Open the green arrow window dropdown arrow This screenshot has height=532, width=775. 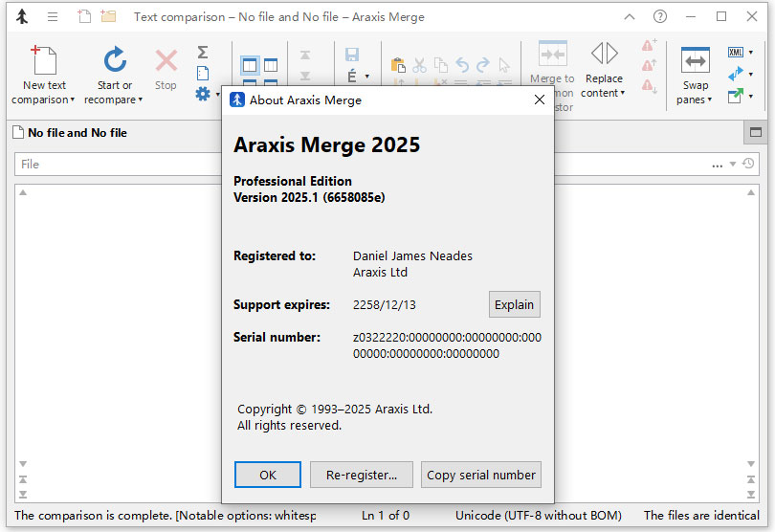click(x=751, y=96)
